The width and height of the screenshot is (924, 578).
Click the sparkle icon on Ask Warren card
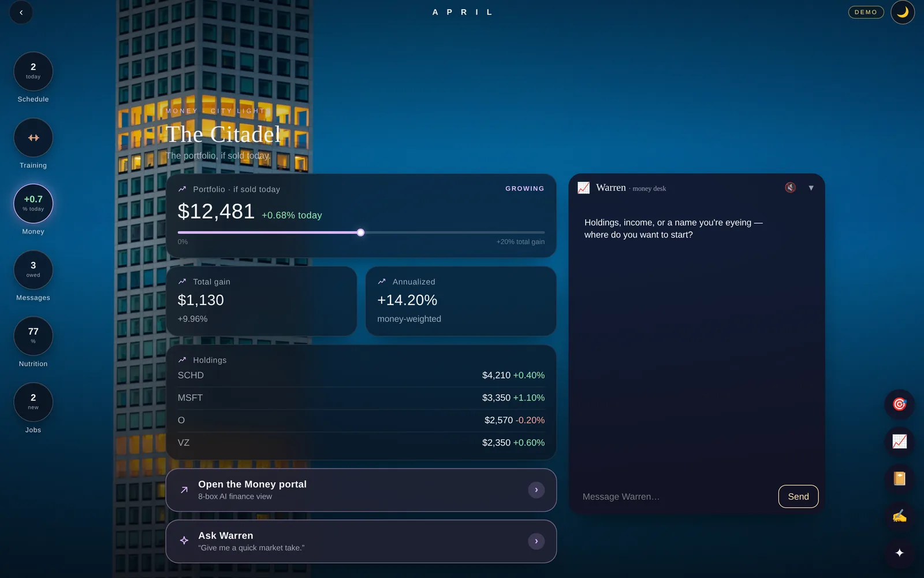[184, 540]
